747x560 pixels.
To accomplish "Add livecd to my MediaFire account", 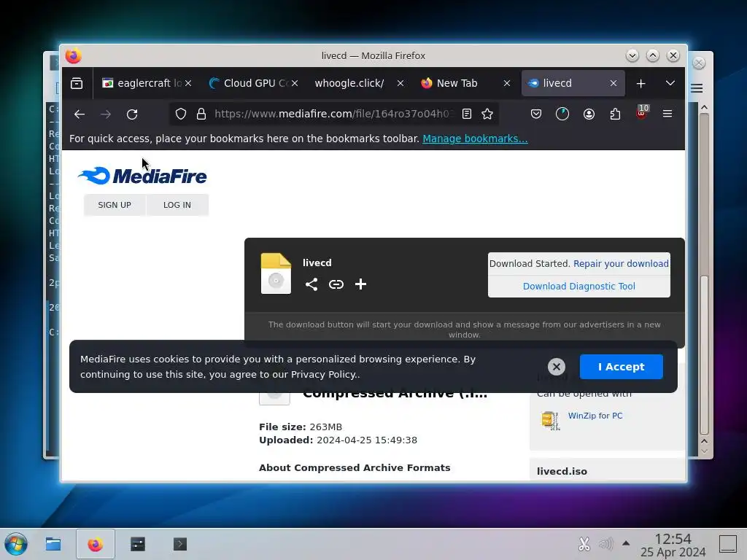I will point(360,284).
